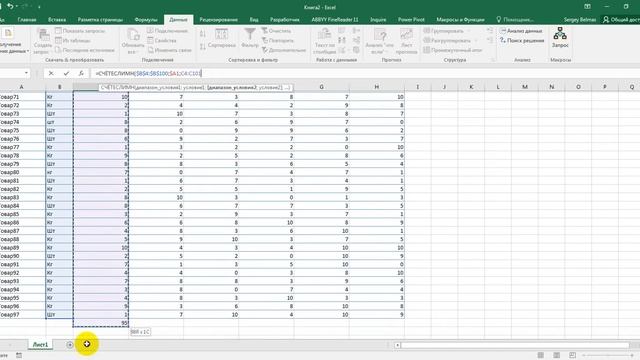Select column header K

coord(471,87)
